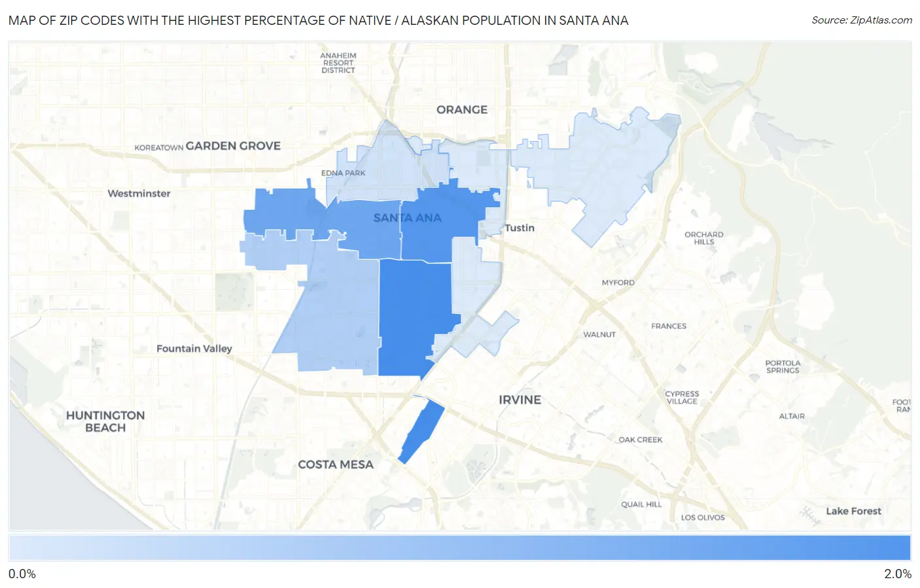Viewport: 920px width, 588px height.
Task: Click the map title heading text
Action: point(319,20)
